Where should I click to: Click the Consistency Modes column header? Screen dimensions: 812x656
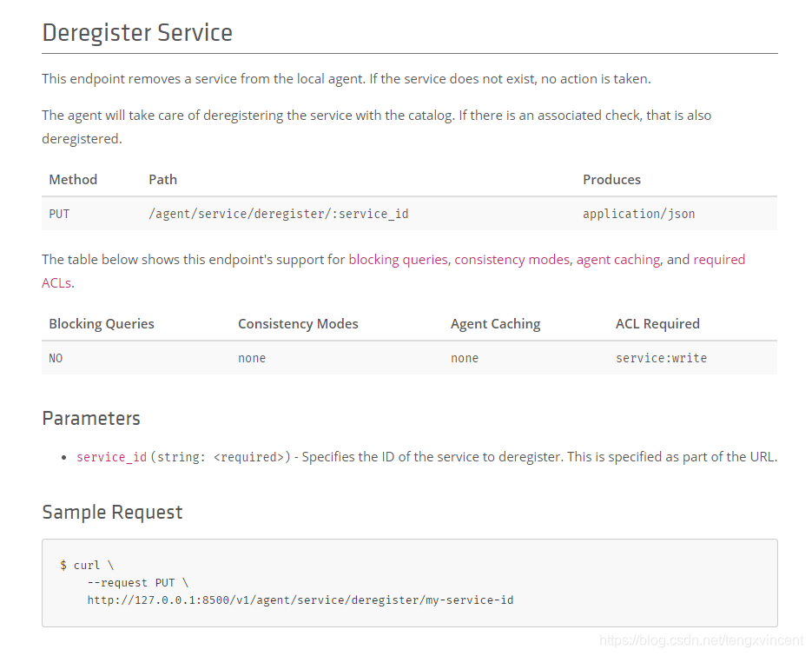(x=298, y=324)
